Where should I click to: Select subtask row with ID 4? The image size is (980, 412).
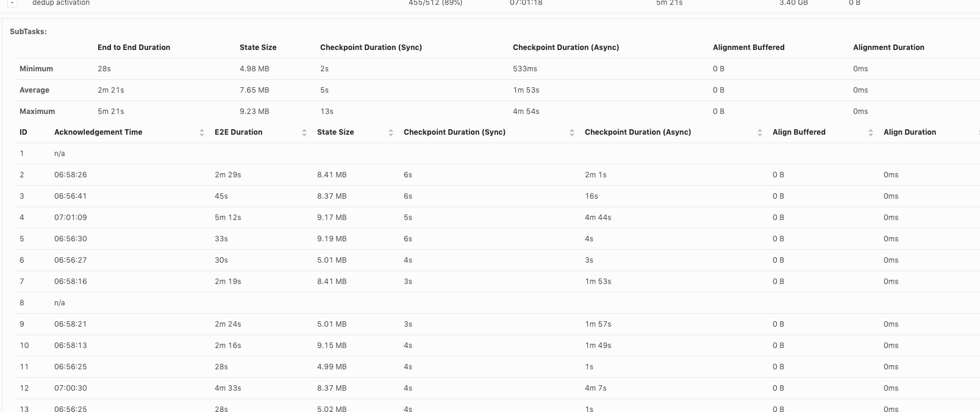point(22,218)
